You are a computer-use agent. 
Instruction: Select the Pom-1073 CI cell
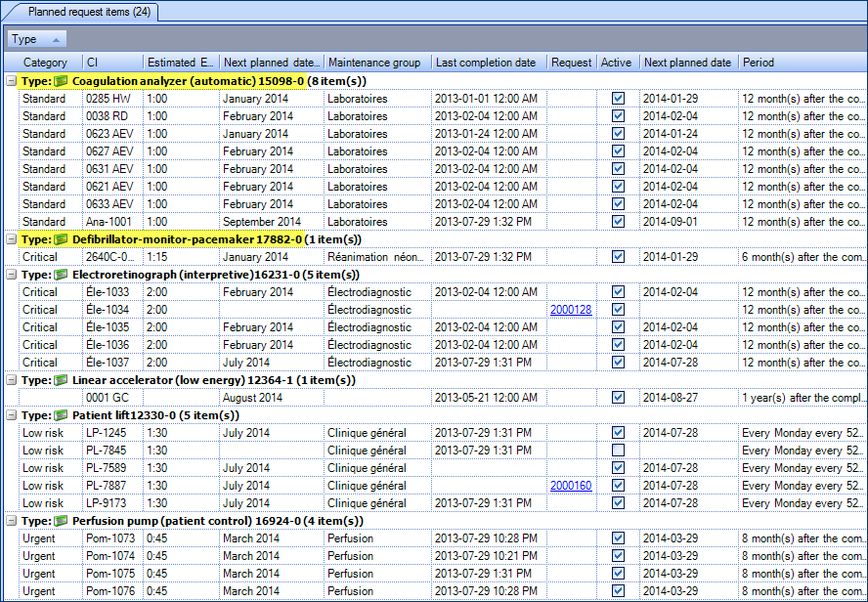112,538
